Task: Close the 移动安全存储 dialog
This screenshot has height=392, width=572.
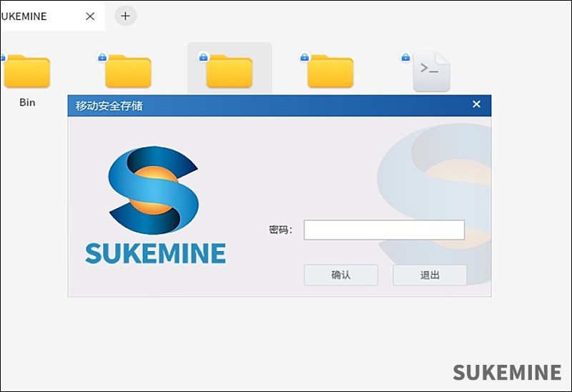Action: [x=477, y=104]
